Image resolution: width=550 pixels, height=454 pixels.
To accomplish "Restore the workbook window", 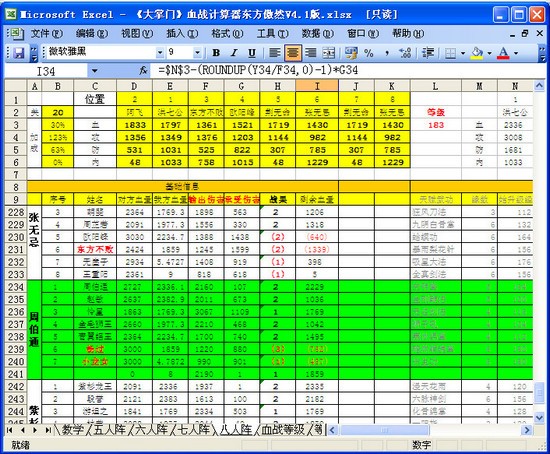I will (525, 33).
